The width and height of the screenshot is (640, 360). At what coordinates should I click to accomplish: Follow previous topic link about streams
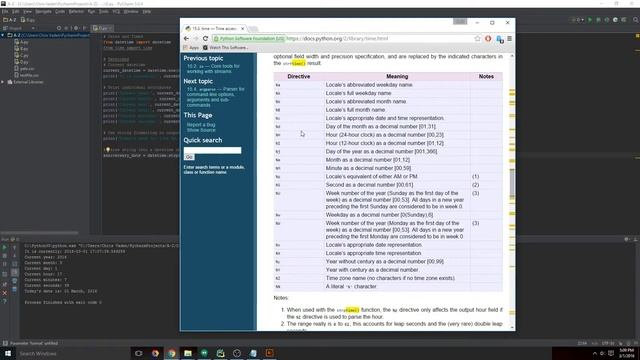[x=213, y=69]
